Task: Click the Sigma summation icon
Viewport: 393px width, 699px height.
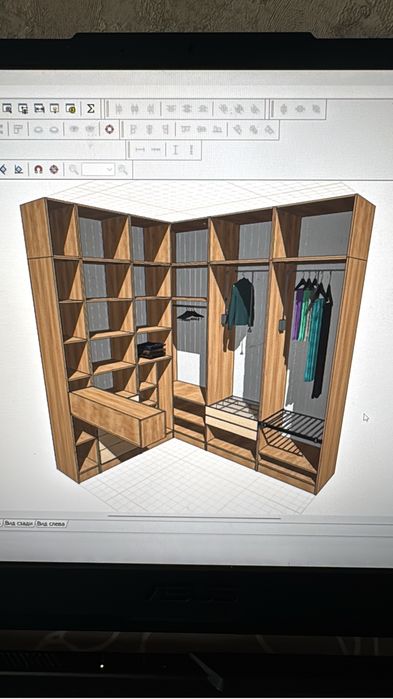Action: point(90,108)
